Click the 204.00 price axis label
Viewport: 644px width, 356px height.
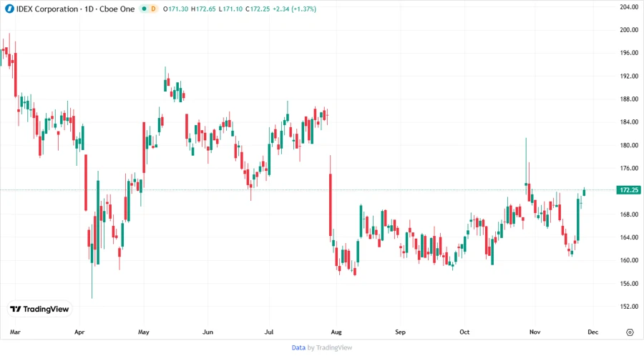point(629,7)
